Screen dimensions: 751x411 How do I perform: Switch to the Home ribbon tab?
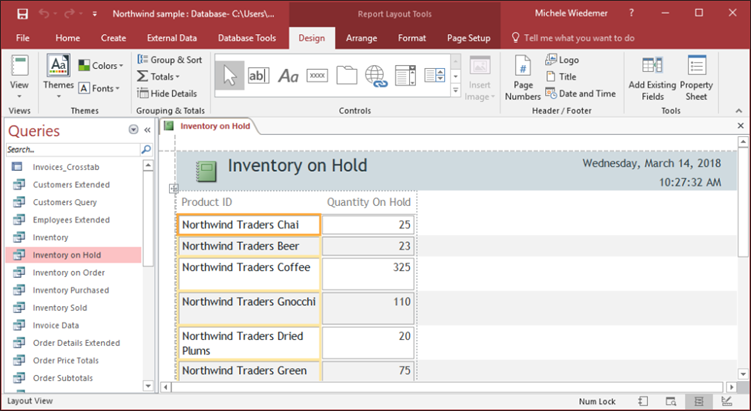tap(68, 38)
